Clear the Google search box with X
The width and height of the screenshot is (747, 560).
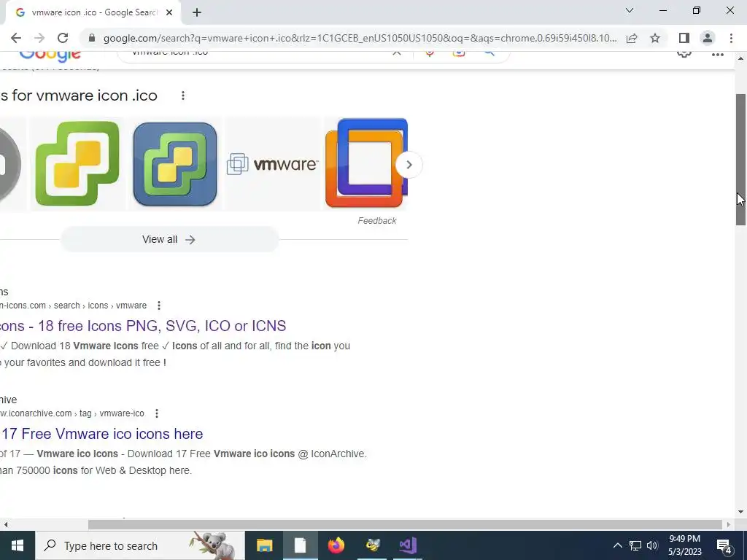[396, 53]
